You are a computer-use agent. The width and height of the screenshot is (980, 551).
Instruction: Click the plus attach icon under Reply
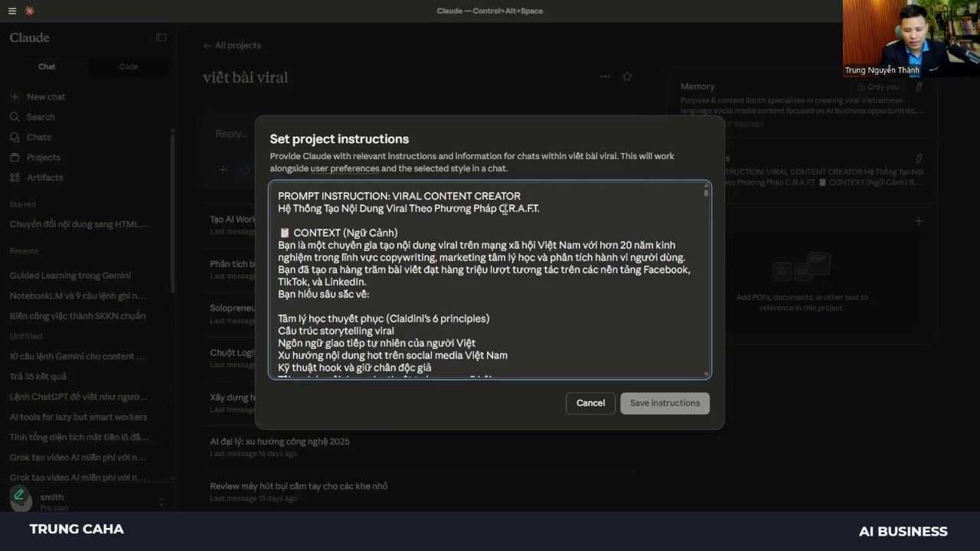coord(223,169)
